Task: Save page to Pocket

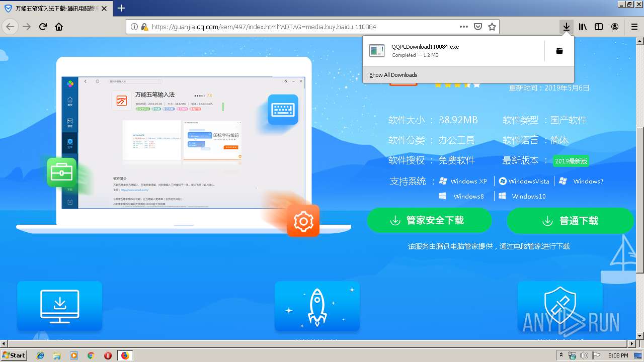Action: point(478,27)
